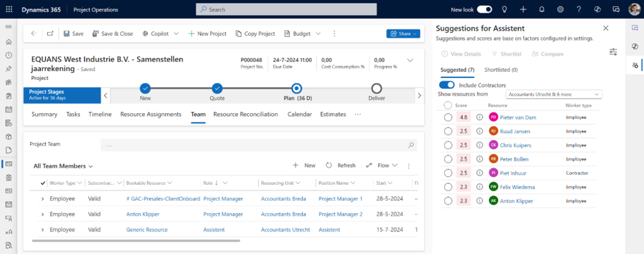Open the Resource Reconciliation tab
The image size is (644, 254).
[246, 114]
